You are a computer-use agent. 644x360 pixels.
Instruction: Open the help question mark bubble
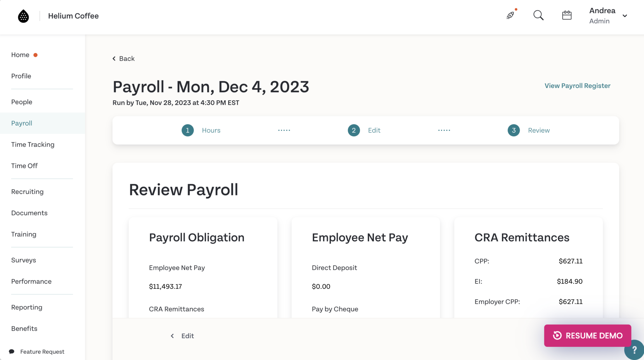pos(635,350)
